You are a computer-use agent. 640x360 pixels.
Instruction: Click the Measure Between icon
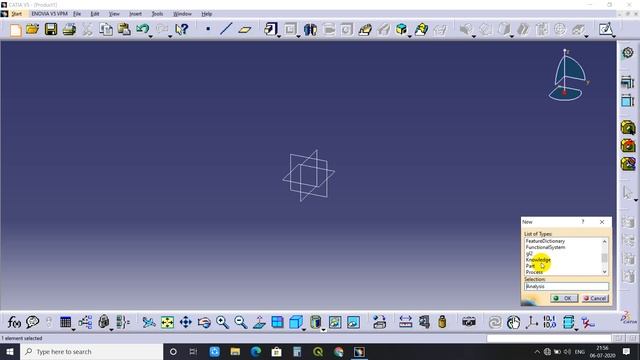(x=405, y=322)
